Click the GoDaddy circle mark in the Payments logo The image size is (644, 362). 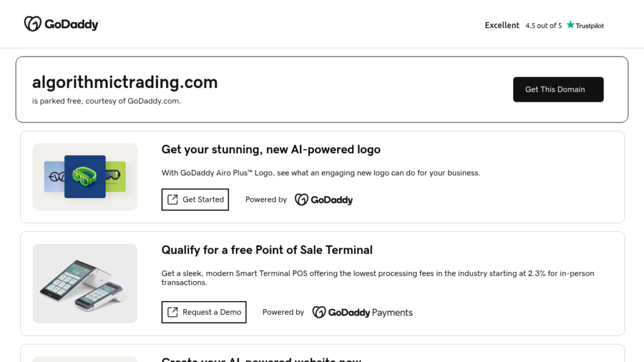[319, 312]
